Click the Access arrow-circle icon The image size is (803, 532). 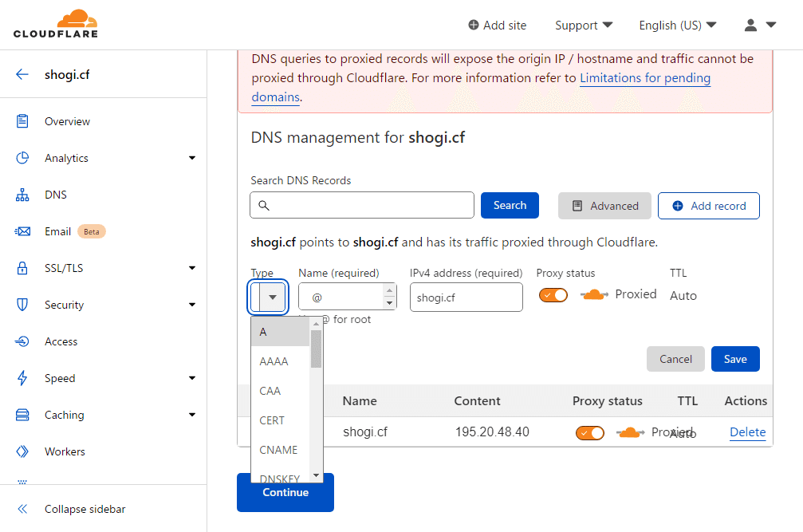click(22, 341)
